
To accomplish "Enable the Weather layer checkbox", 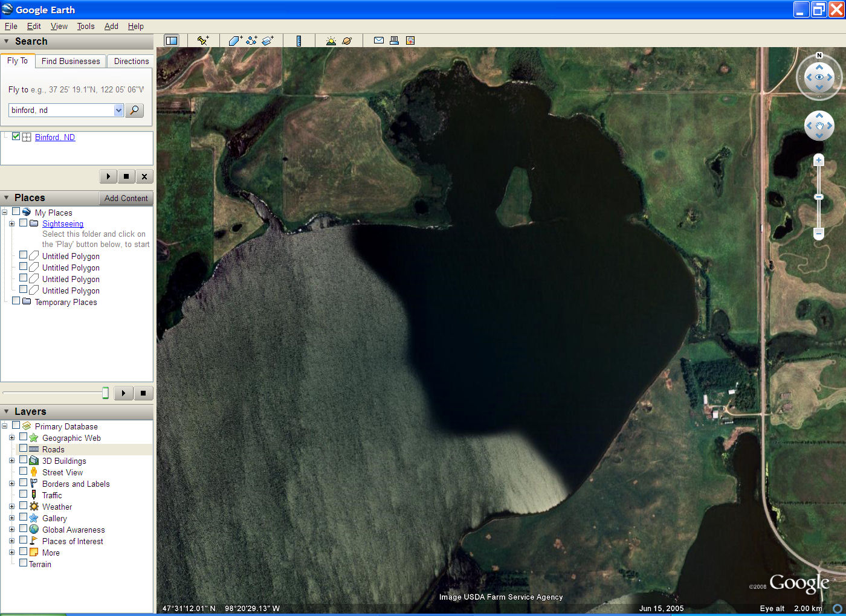I will [23, 505].
